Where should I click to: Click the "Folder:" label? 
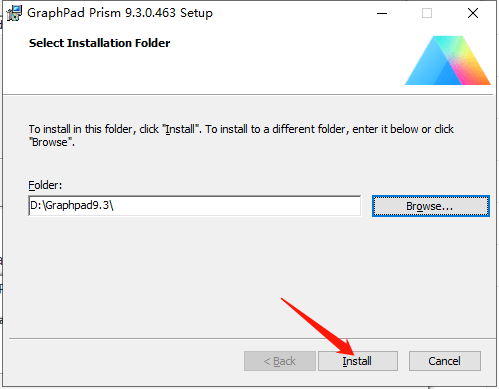(45, 185)
